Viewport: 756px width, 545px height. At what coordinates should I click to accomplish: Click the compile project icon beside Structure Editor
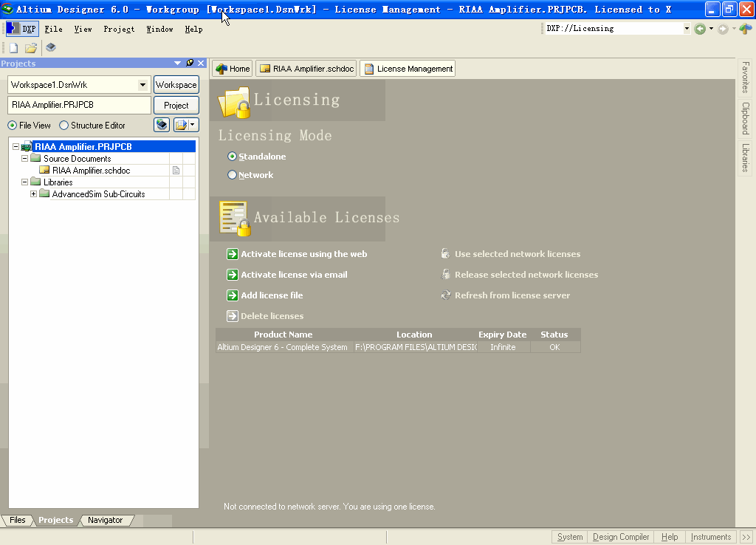(162, 125)
